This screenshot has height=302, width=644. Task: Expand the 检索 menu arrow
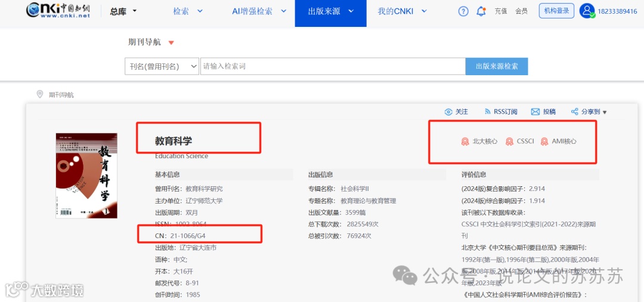point(200,11)
